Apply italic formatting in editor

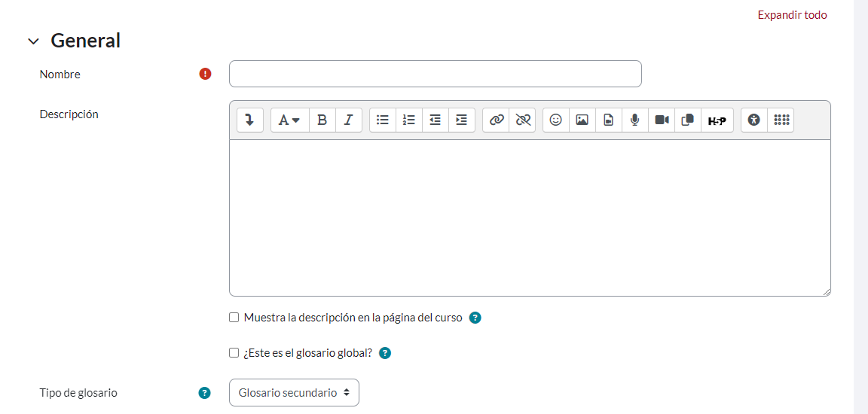coord(348,120)
